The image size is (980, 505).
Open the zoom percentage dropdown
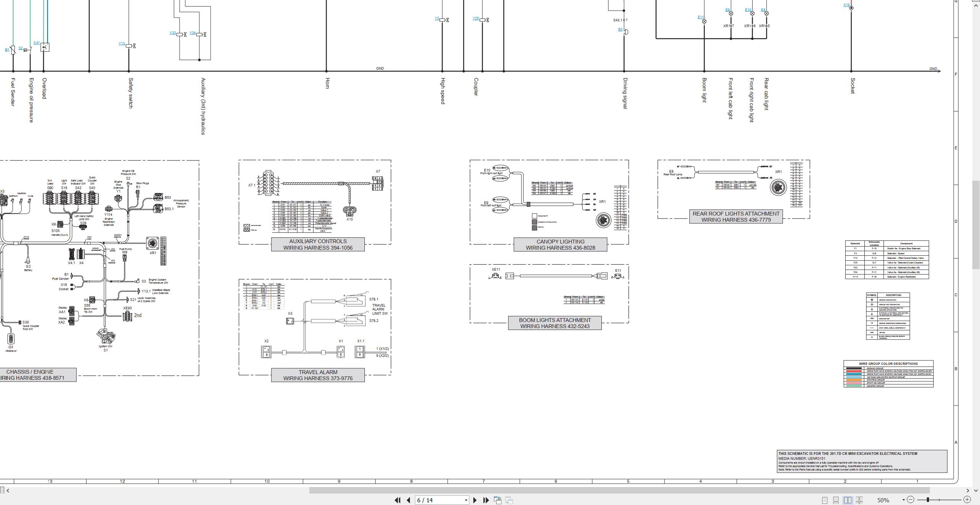[x=903, y=500]
